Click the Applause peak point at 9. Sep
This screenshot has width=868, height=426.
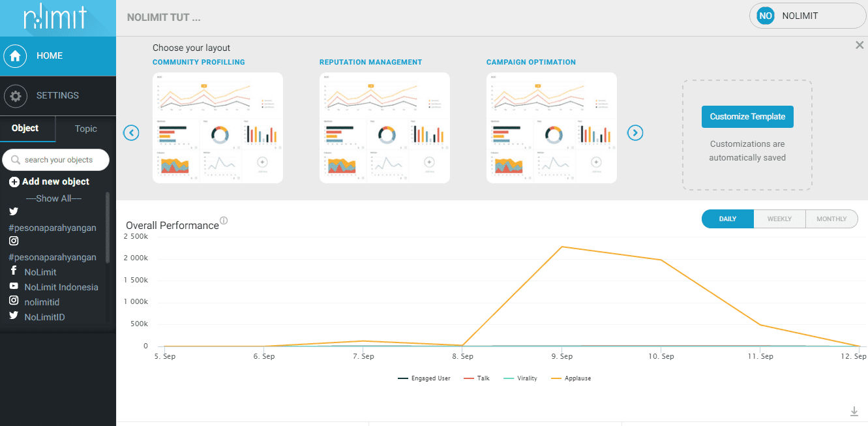coord(561,247)
